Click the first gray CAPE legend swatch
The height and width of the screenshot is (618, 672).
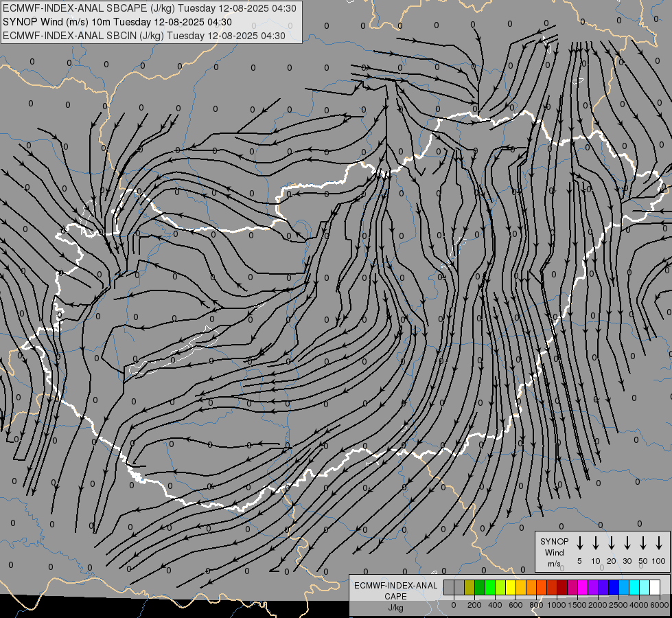pos(449,587)
